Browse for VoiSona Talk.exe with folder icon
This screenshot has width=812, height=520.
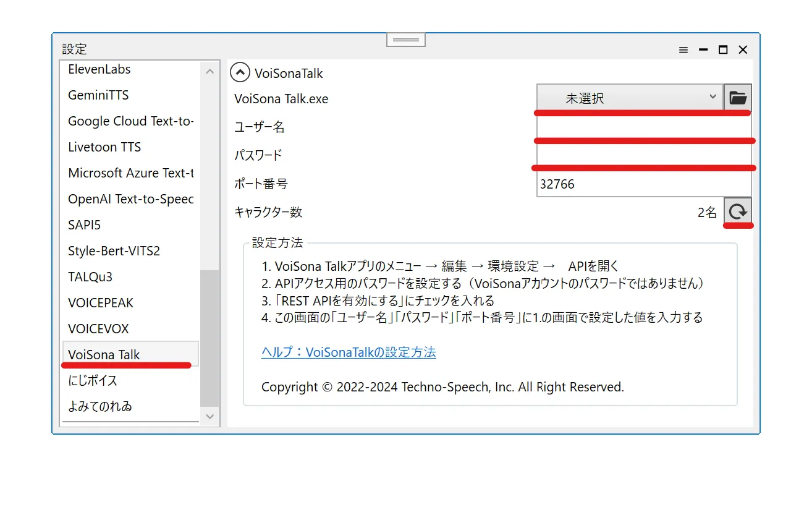coord(738,98)
